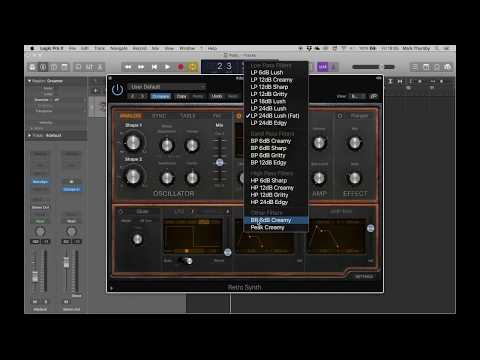Choose HP 6dB Sharp filter
480x360 pixels.
275,180
